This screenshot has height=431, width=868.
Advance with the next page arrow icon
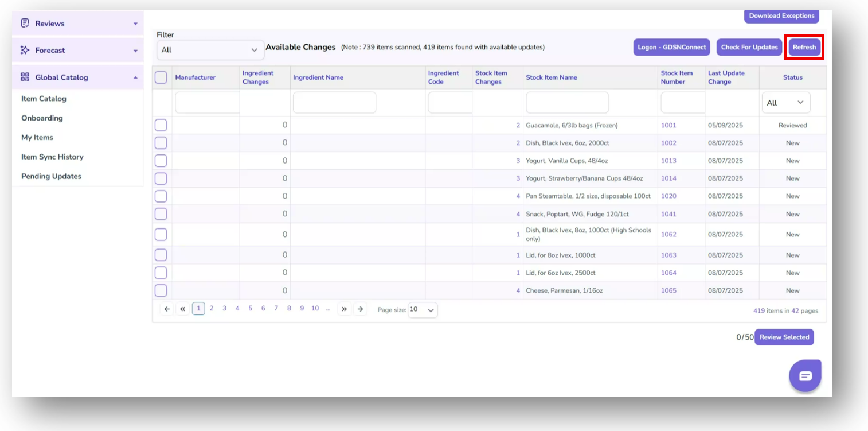(x=360, y=308)
